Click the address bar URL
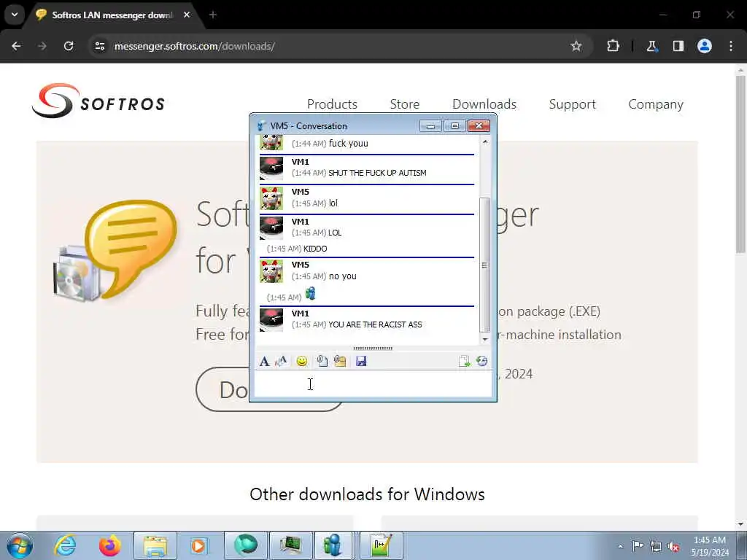The height and width of the screenshot is (560, 747). [194, 46]
